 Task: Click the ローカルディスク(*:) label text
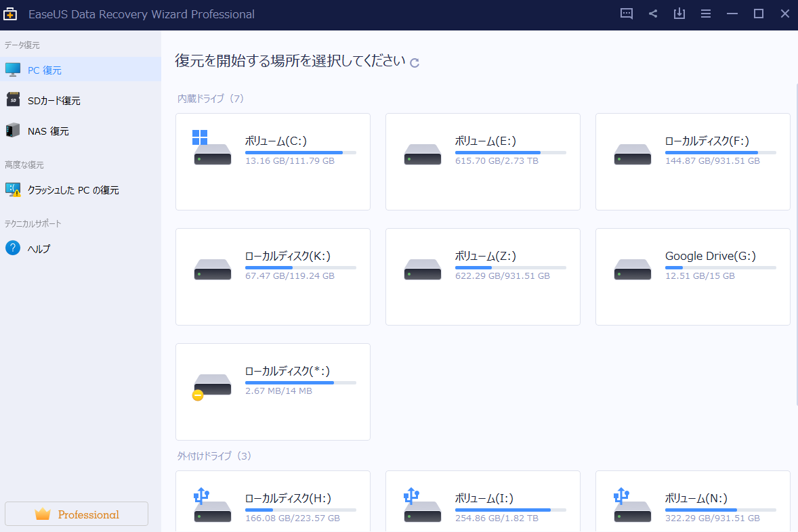[287, 371]
